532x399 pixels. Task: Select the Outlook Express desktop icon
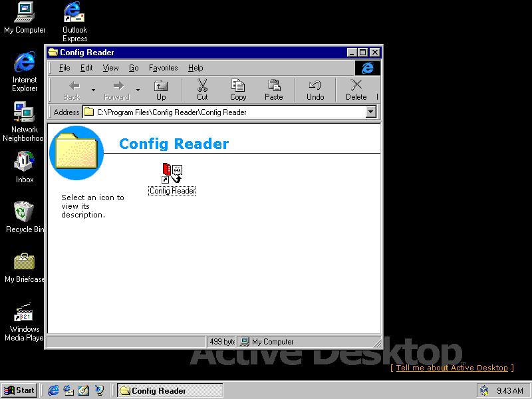pos(74,22)
